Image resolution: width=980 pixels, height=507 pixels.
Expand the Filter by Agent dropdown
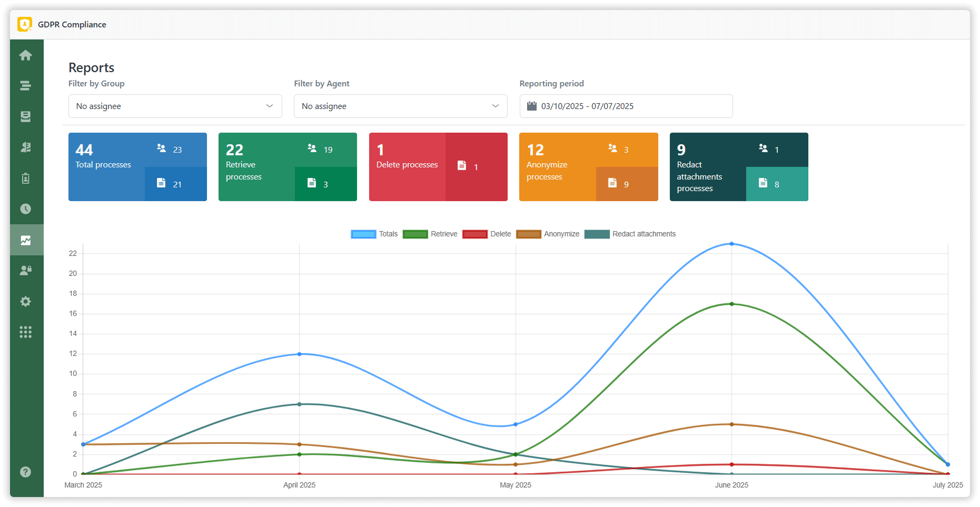[400, 106]
